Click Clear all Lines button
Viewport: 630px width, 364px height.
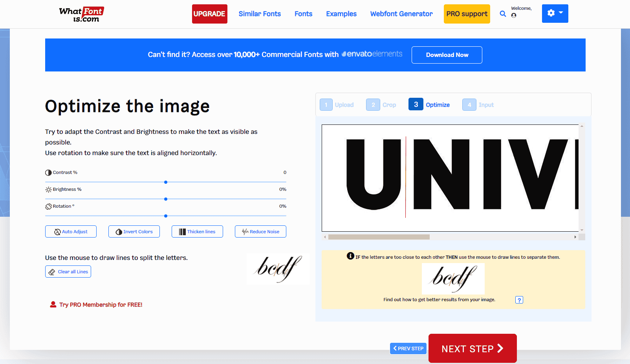pos(68,272)
